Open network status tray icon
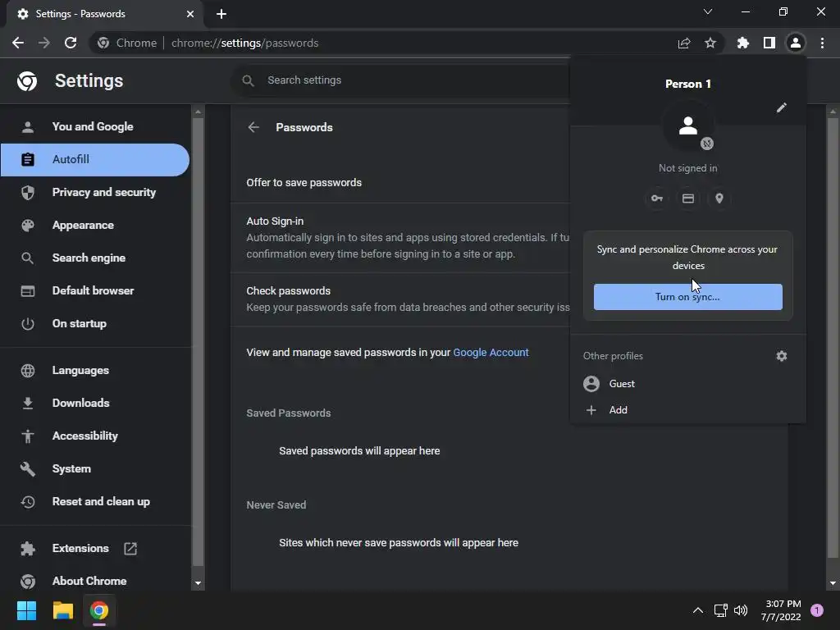The height and width of the screenshot is (630, 840). click(x=720, y=610)
